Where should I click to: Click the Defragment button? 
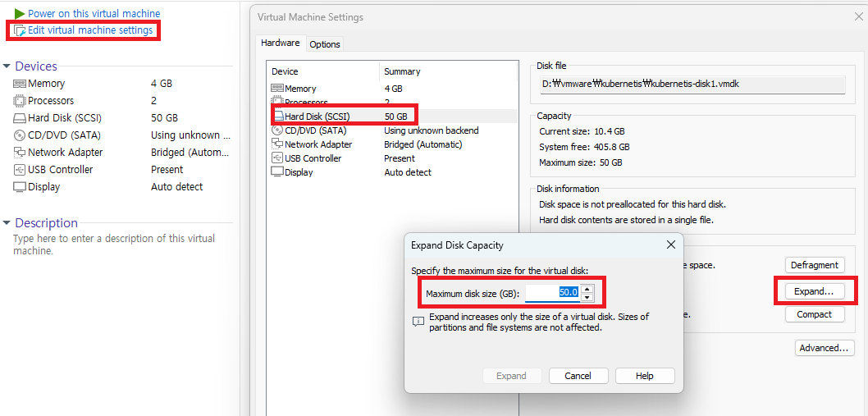[815, 265]
